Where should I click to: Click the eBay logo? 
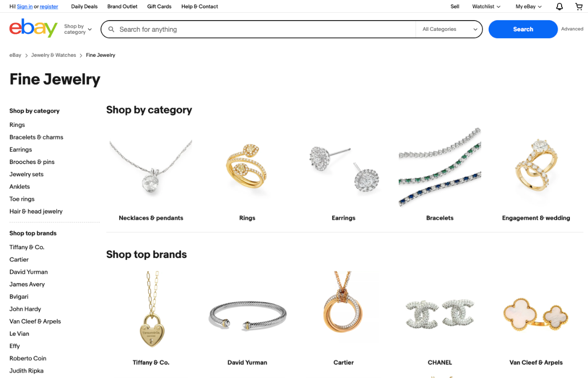pos(33,28)
